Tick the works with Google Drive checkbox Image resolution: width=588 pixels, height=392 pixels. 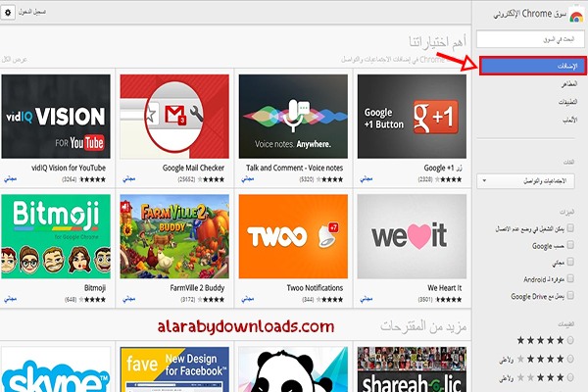tap(570, 295)
